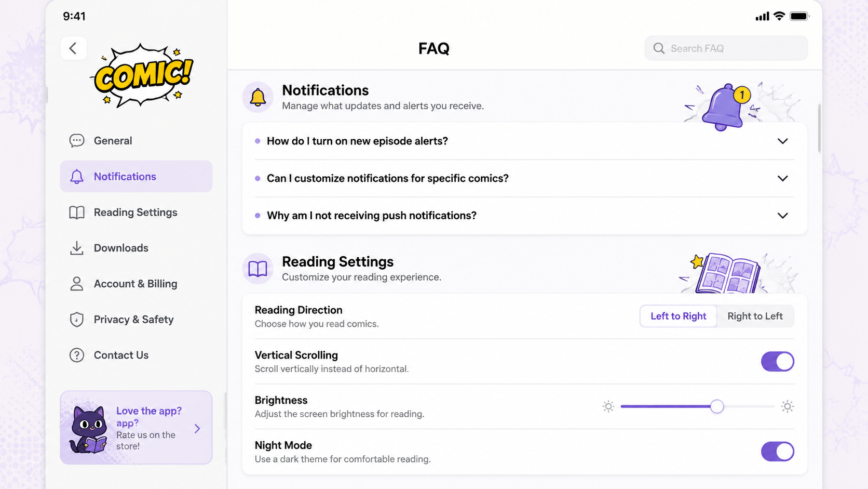Image resolution: width=868 pixels, height=489 pixels.
Task: Expand the customize notifications question
Action: click(x=525, y=178)
